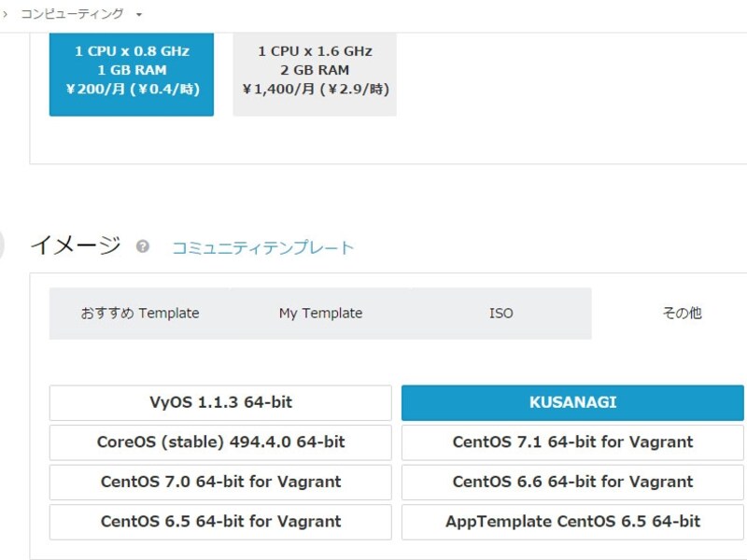
Task: Switch to the ISO tab
Action: click(501, 313)
